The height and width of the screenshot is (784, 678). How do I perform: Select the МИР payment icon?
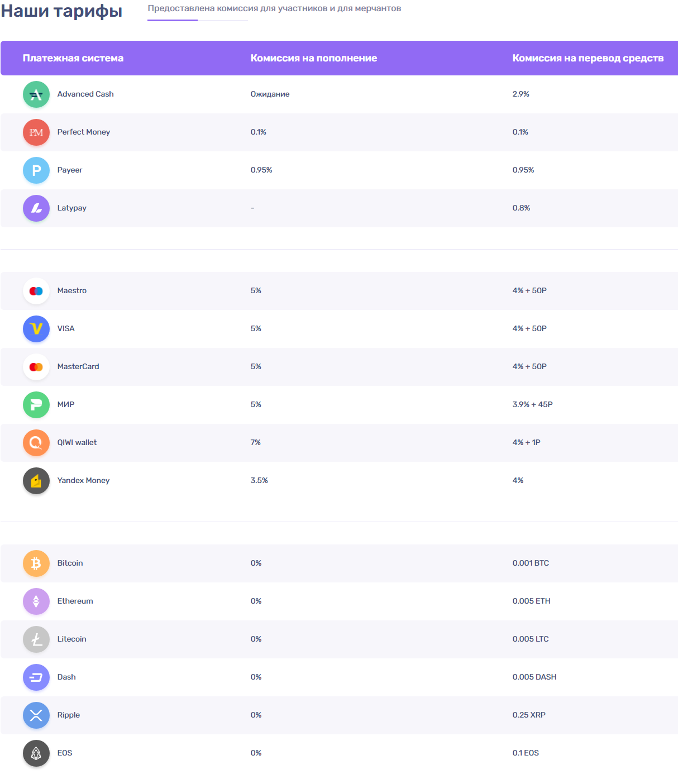tap(36, 404)
